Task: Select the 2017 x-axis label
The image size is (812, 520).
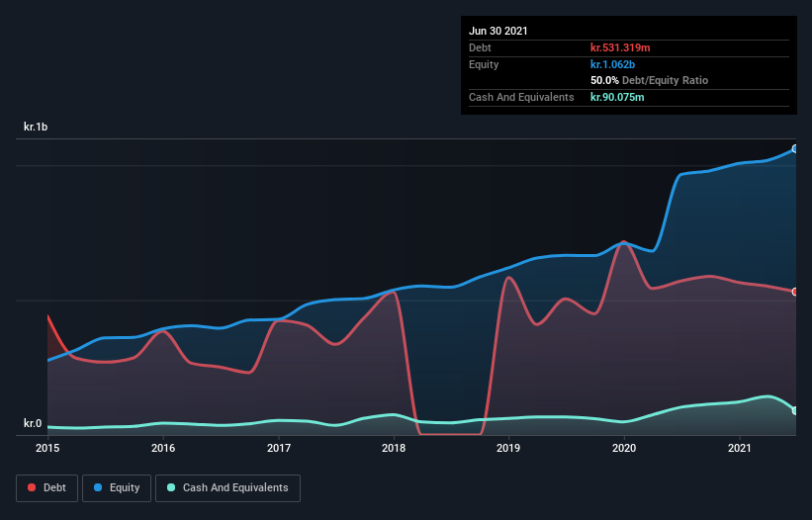Action: coord(279,448)
